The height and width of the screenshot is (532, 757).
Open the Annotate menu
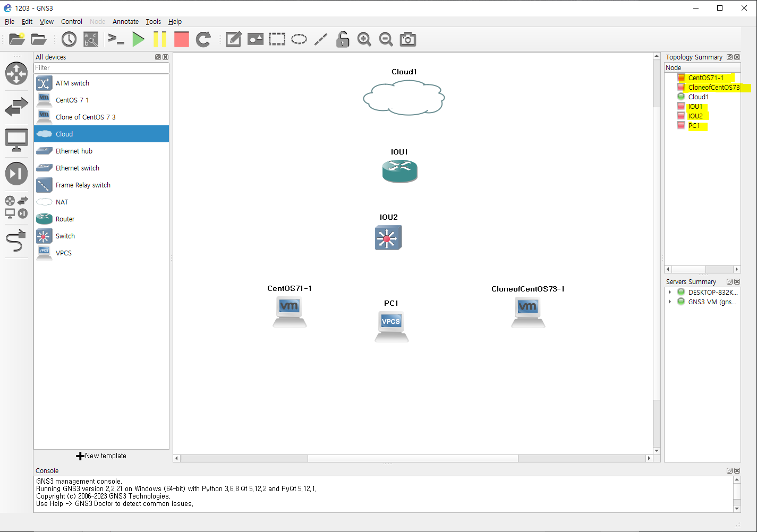[125, 21]
